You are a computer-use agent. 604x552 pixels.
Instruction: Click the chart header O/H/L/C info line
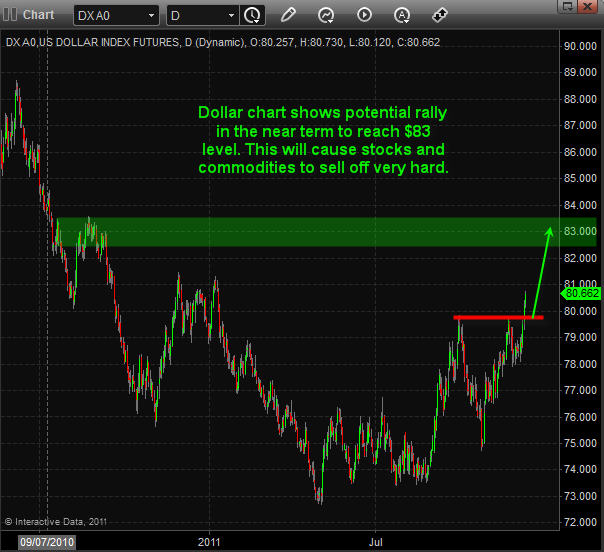point(223,42)
